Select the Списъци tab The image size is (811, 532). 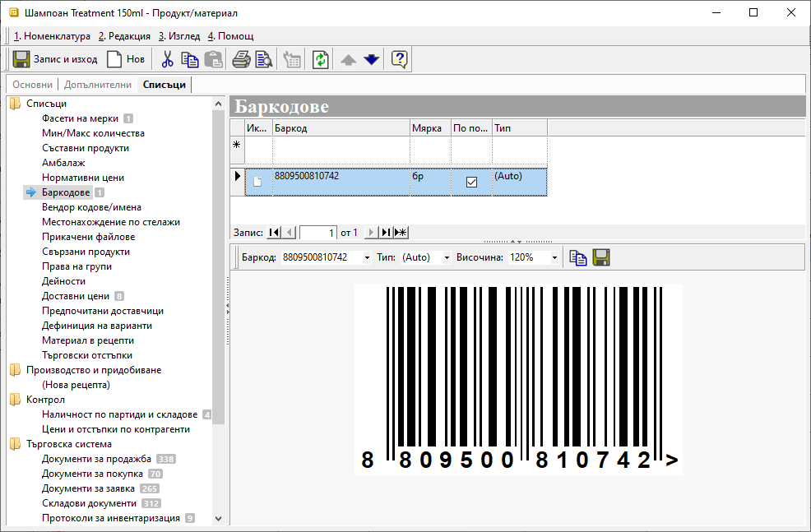pyautogui.click(x=165, y=85)
